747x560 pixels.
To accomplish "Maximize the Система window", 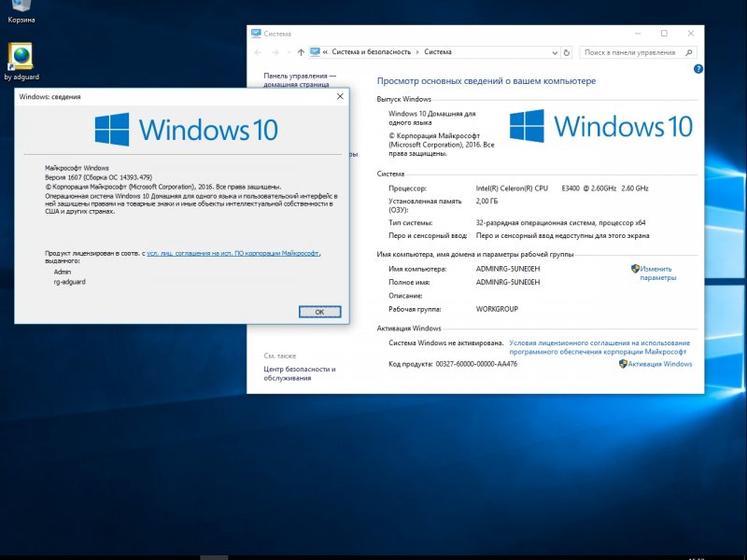I will click(x=664, y=34).
